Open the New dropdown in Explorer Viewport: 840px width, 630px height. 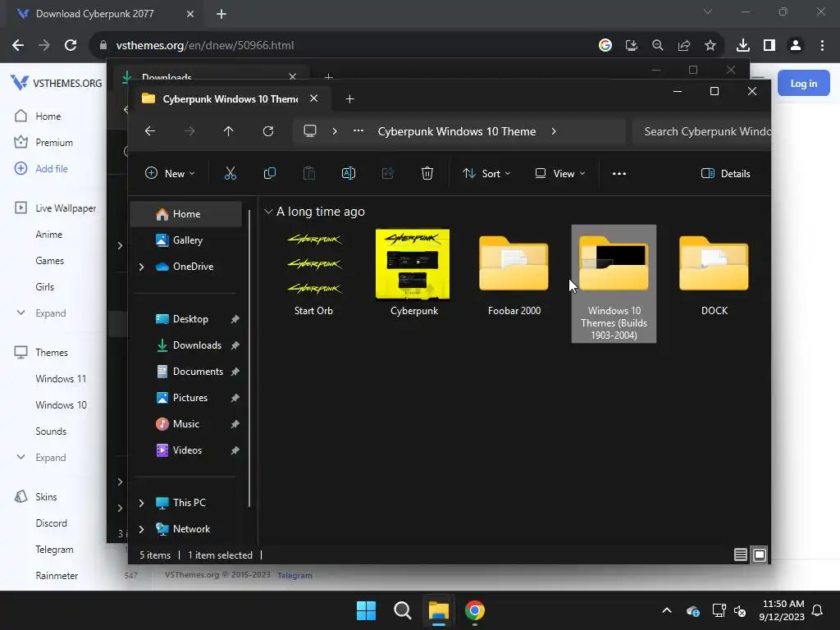[170, 173]
